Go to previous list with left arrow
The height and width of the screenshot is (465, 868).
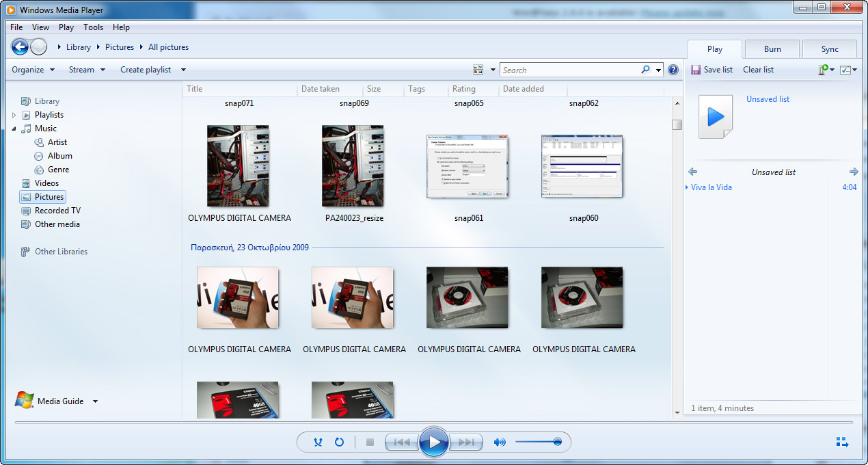point(692,172)
